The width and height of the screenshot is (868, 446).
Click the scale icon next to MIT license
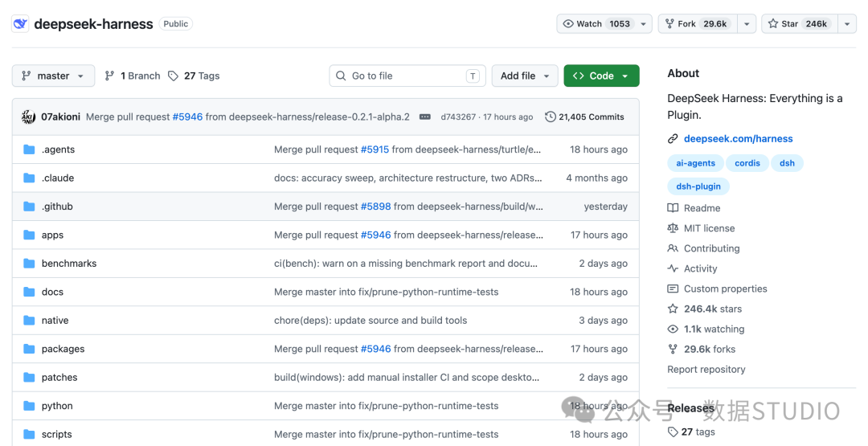(x=673, y=228)
